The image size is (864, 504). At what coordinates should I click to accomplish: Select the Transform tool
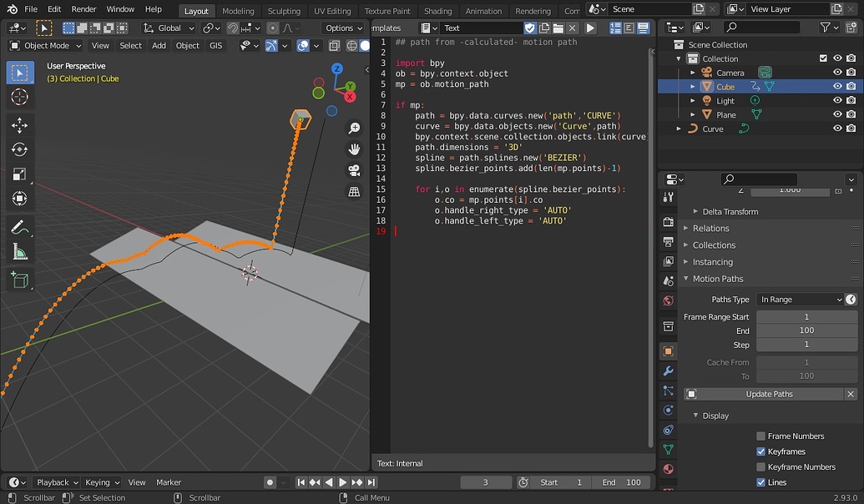[20, 199]
